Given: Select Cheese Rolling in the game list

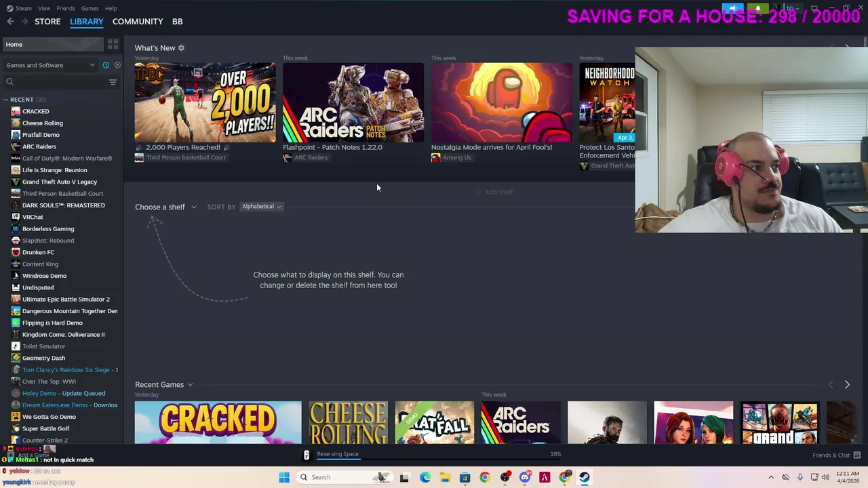Looking at the screenshot, I should click(x=42, y=123).
